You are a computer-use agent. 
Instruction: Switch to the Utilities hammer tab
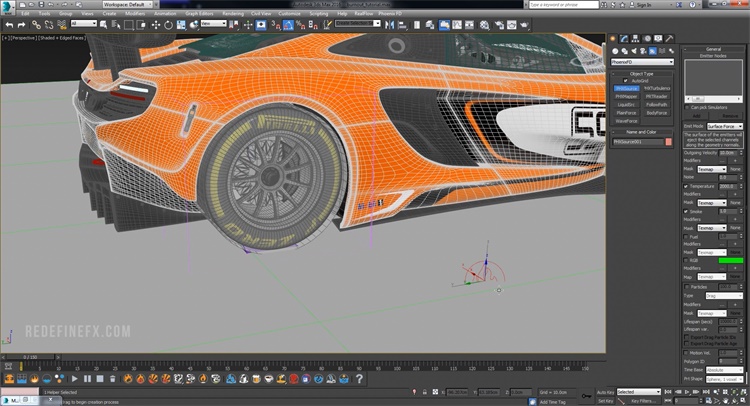click(x=670, y=39)
